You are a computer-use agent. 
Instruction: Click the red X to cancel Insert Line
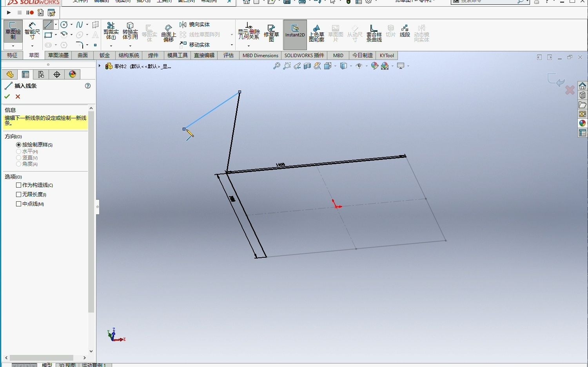[18, 96]
